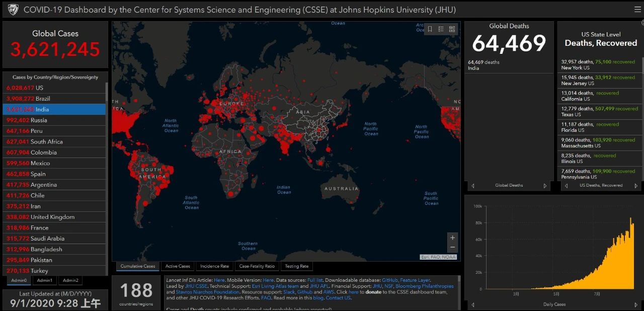Image resolution: width=644 pixels, height=311 pixels.
Task: Select the Brazil row in country list
Action: [54, 99]
